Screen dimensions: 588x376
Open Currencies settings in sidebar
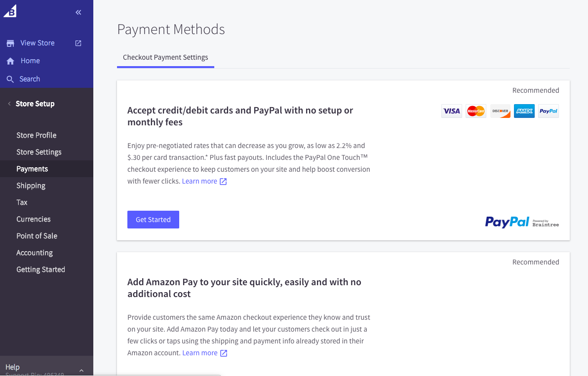click(x=34, y=219)
